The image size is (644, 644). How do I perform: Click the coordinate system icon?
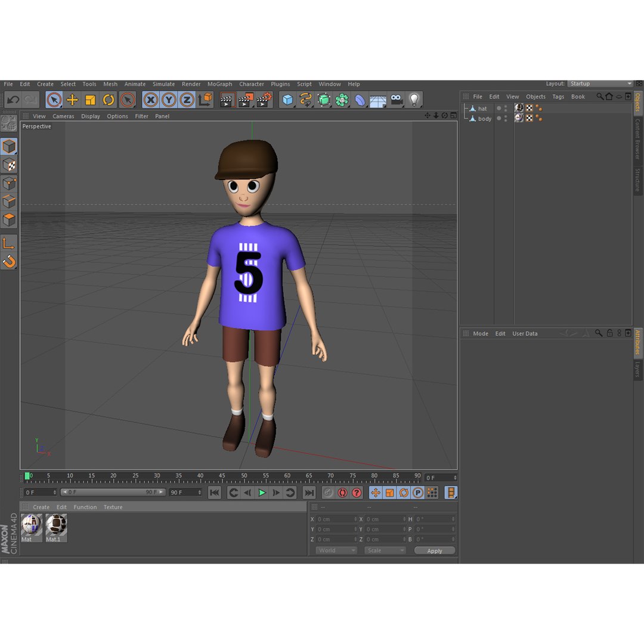[205, 100]
